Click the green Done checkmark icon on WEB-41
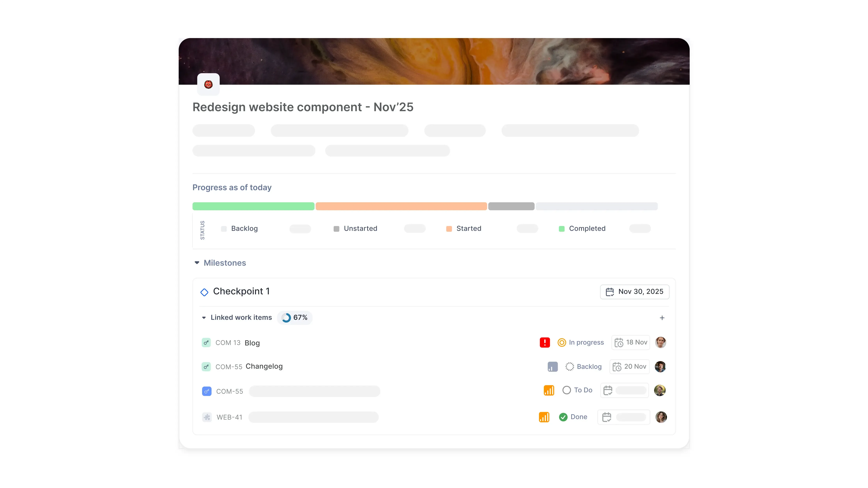 coord(563,417)
